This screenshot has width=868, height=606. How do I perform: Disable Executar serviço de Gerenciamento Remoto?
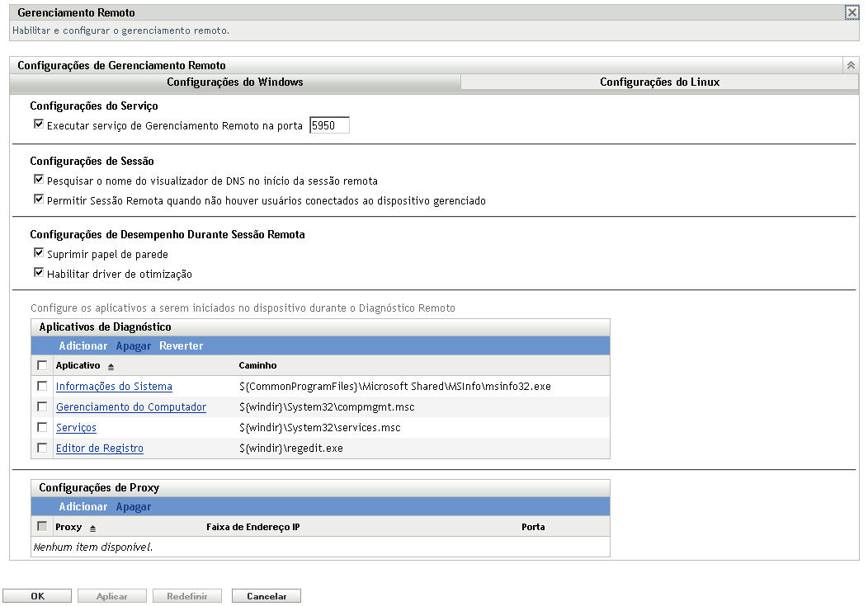click(38, 124)
